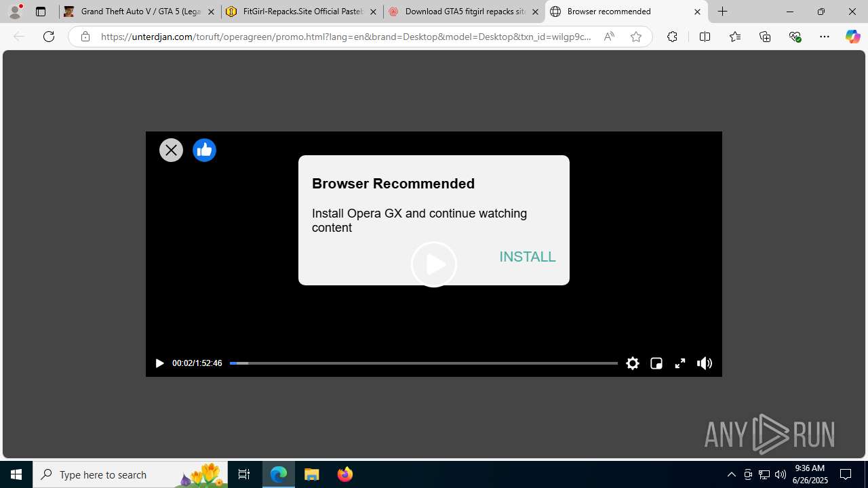The width and height of the screenshot is (868, 488).
Task: Open Microsoft Edge from taskbar
Action: coord(279,474)
